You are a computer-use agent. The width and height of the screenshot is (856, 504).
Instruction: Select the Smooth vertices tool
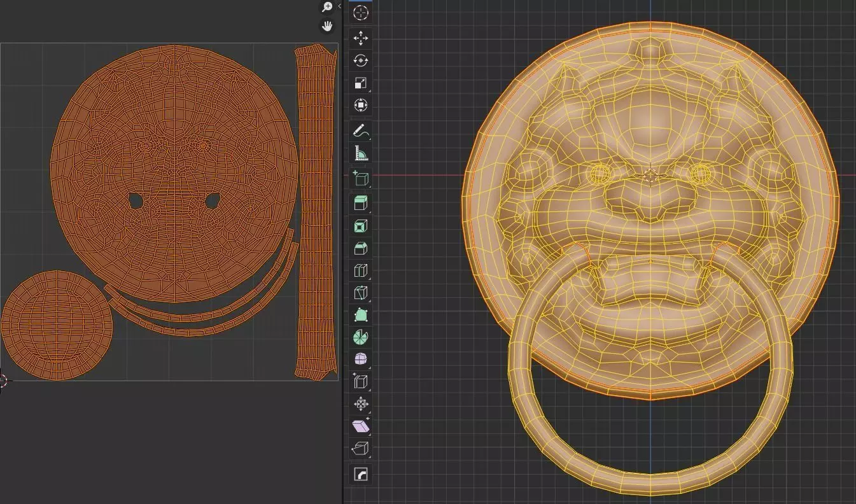(361, 360)
